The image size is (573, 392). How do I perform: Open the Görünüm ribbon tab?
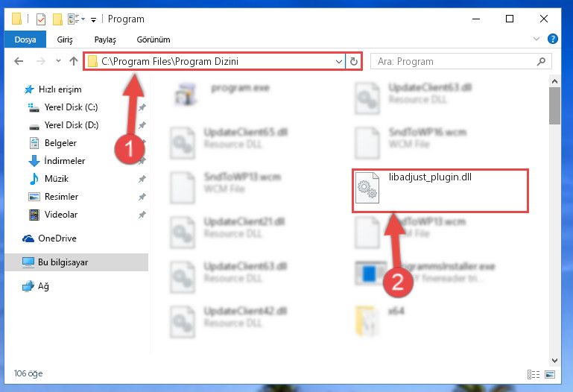click(153, 39)
